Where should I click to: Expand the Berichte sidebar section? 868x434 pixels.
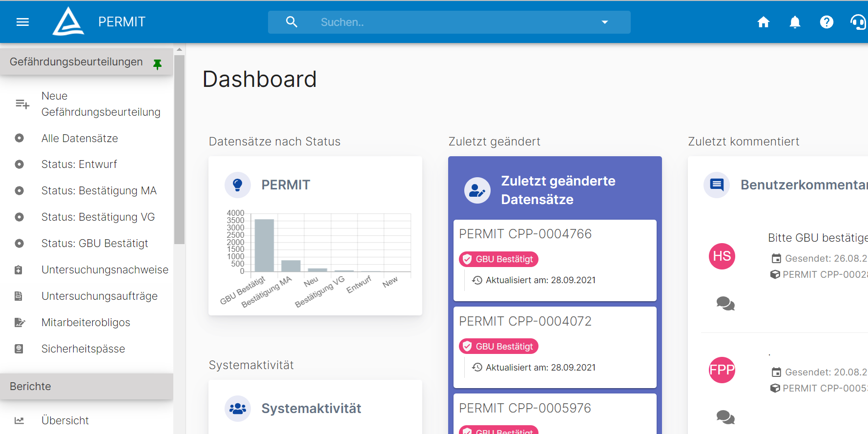pos(86,387)
